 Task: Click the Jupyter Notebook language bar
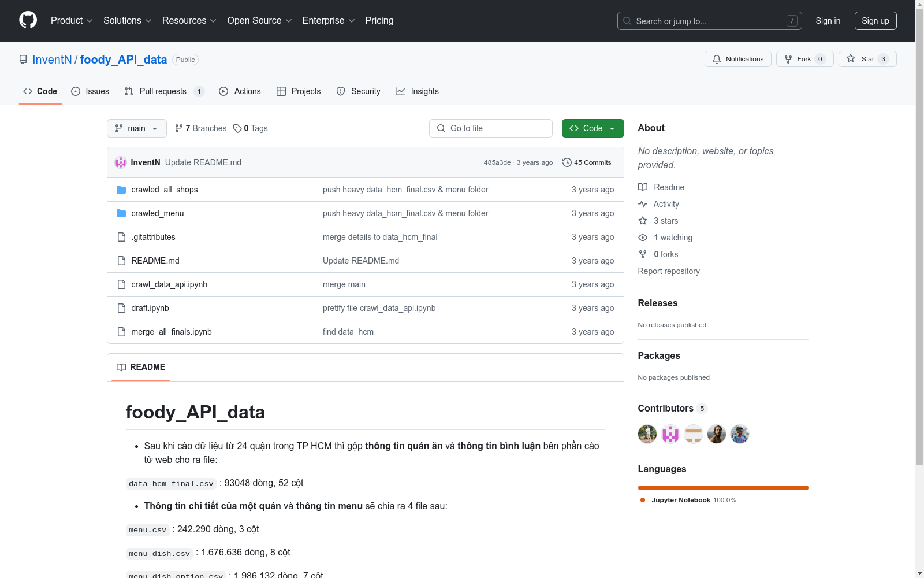(724, 488)
